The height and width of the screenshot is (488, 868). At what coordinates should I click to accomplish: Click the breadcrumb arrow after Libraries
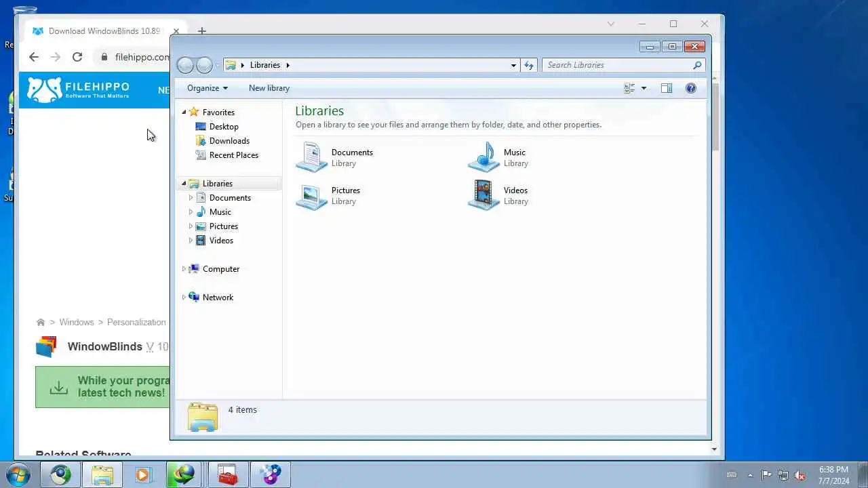point(288,65)
